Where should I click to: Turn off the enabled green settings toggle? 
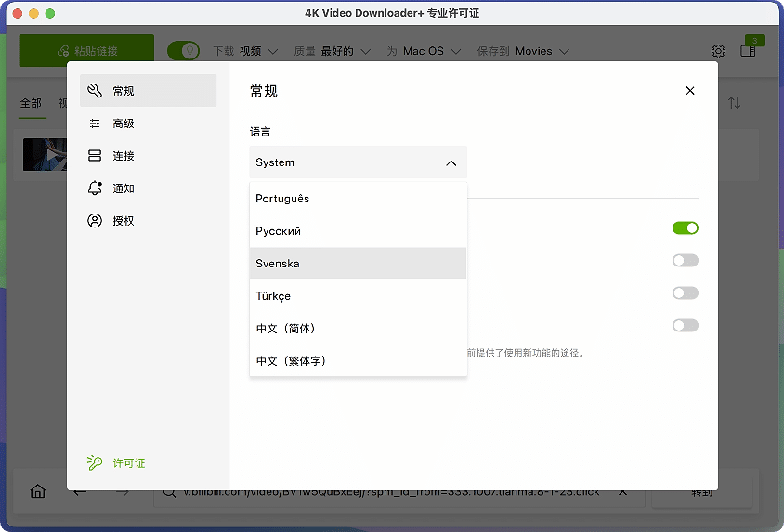(x=685, y=227)
